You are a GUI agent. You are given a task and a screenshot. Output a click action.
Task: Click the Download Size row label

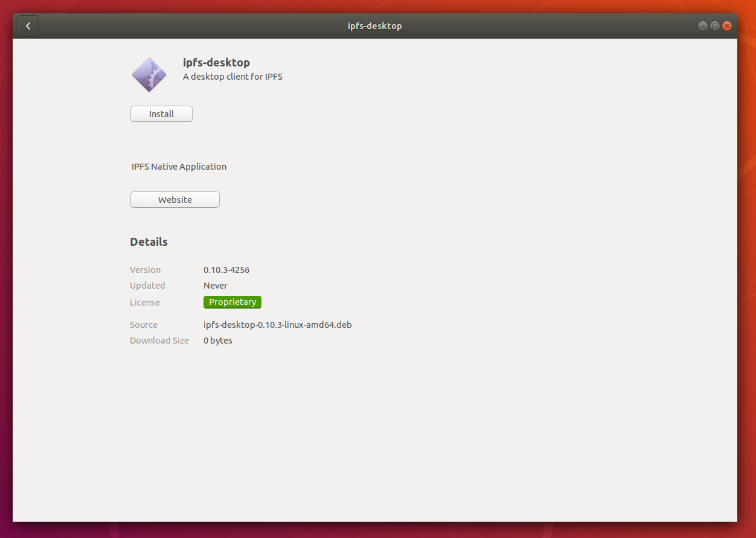click(159, 340)
